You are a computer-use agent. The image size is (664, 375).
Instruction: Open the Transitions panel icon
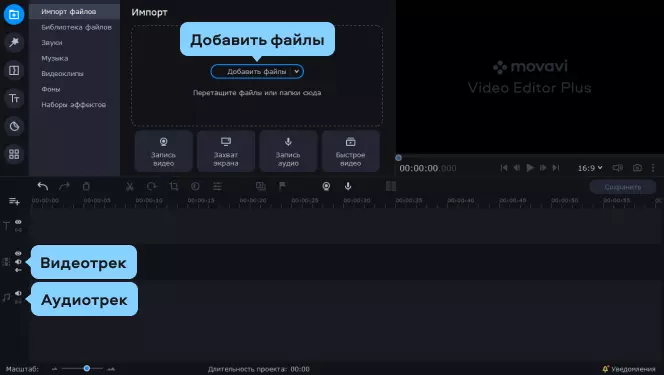coord(14,70)
